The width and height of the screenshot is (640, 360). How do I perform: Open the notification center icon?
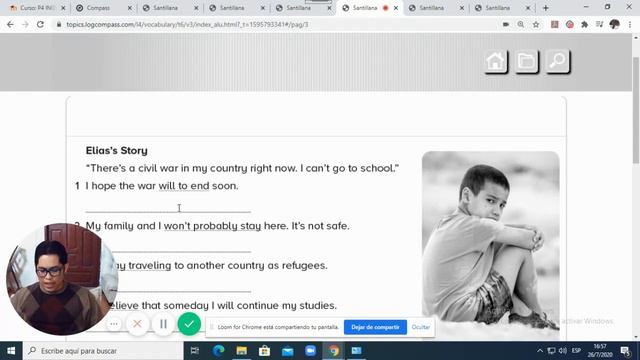click(x=625, y=351)
